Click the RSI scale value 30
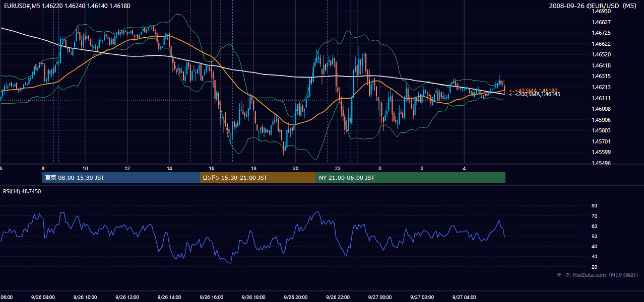Image resolution: width=644 pixels, height=302 pixels. (x=594, y=257)
